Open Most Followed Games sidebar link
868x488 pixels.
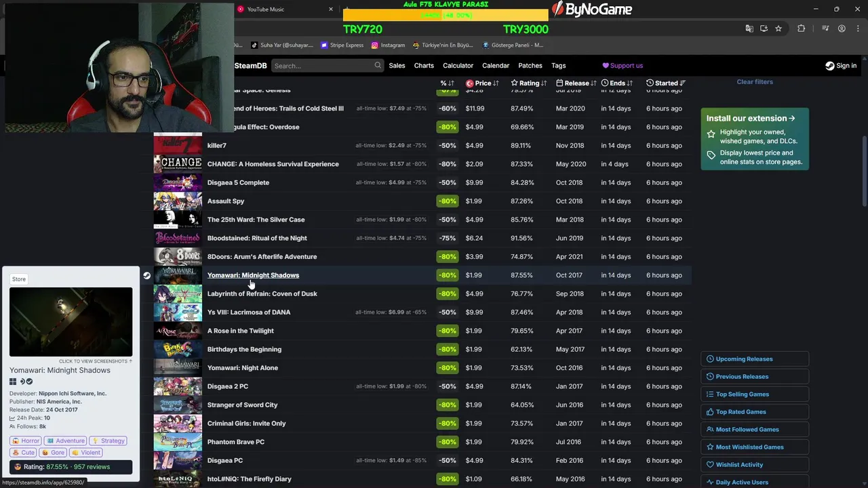click(x=755, y=430)
